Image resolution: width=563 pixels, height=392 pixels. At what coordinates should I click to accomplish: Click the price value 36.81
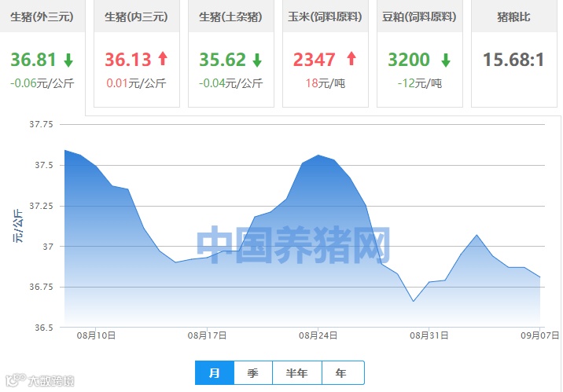pyautogui.click(x=33, y=60)
